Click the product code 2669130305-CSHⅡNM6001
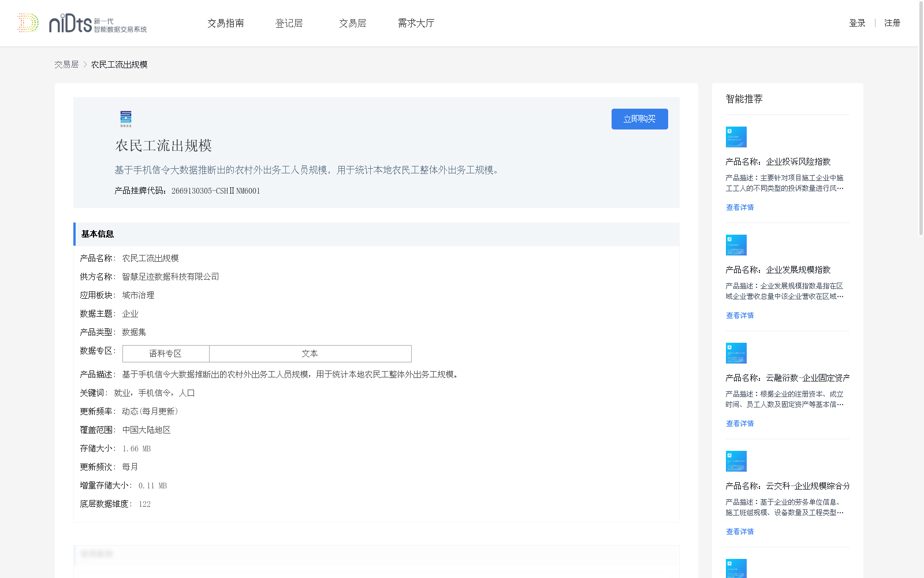The image size is (924, 578). (216, 191)
